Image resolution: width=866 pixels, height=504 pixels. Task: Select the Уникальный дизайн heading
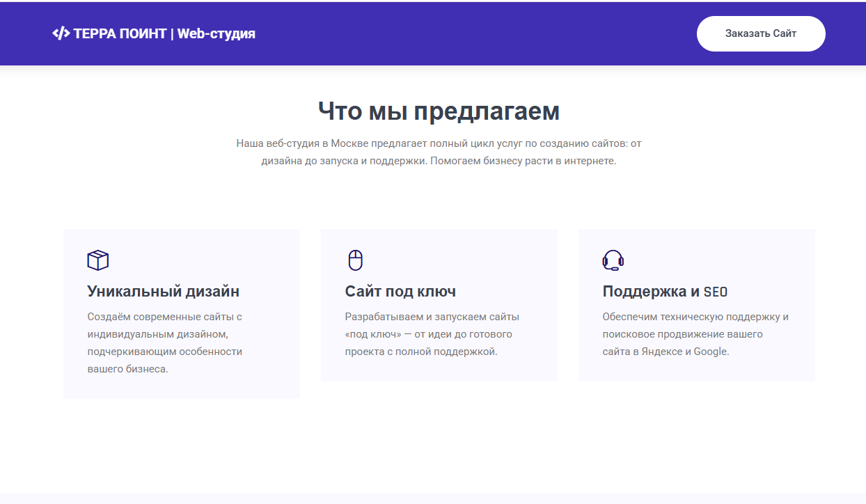point(164,292)
